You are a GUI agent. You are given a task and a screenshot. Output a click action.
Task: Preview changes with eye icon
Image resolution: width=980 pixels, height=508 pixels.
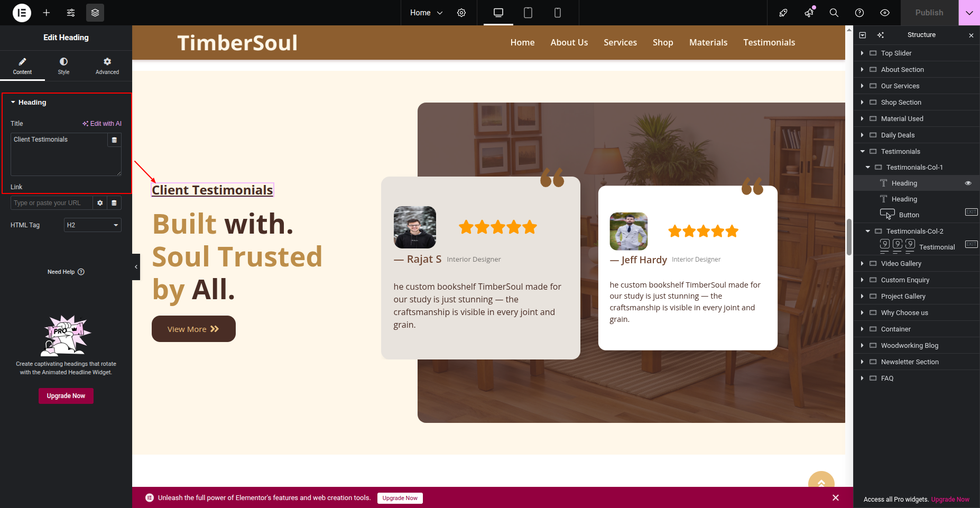pos(885,13)
